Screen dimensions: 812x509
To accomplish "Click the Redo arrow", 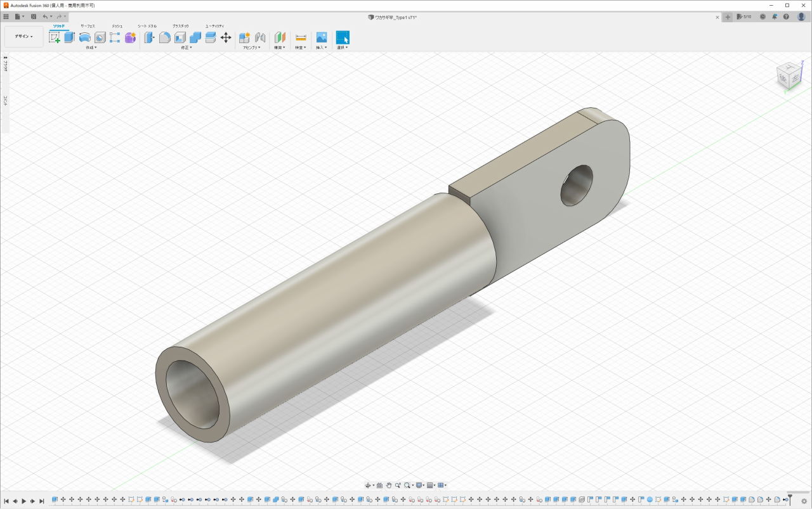I will pos(59,16).
